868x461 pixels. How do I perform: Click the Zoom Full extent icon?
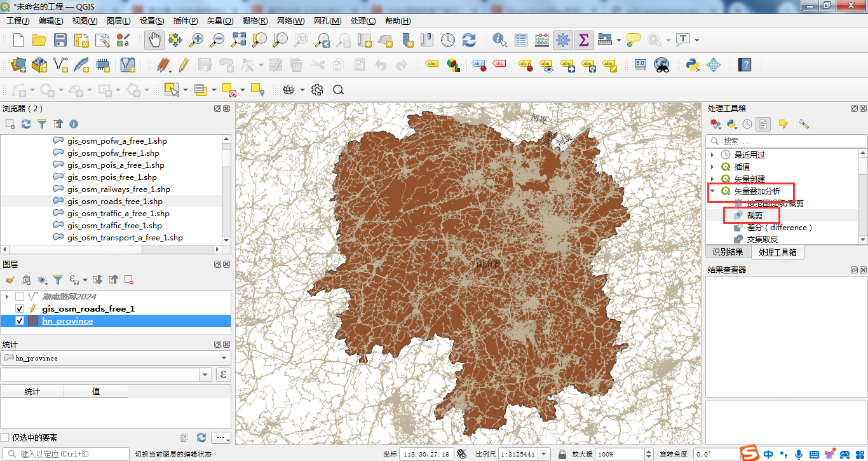pyautogui.click(x=238, y=40)
